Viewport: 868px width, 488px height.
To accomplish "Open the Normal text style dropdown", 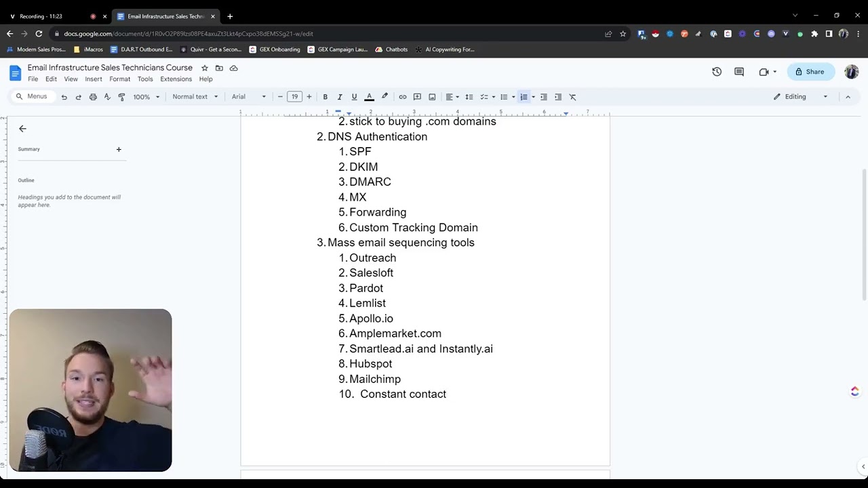I will (x=195, y=97).
